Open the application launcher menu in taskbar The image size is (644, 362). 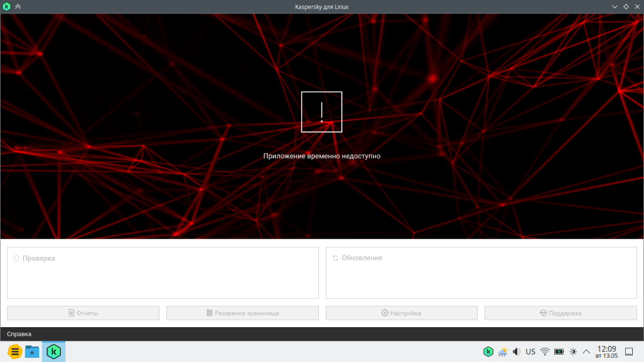(15, 352)
